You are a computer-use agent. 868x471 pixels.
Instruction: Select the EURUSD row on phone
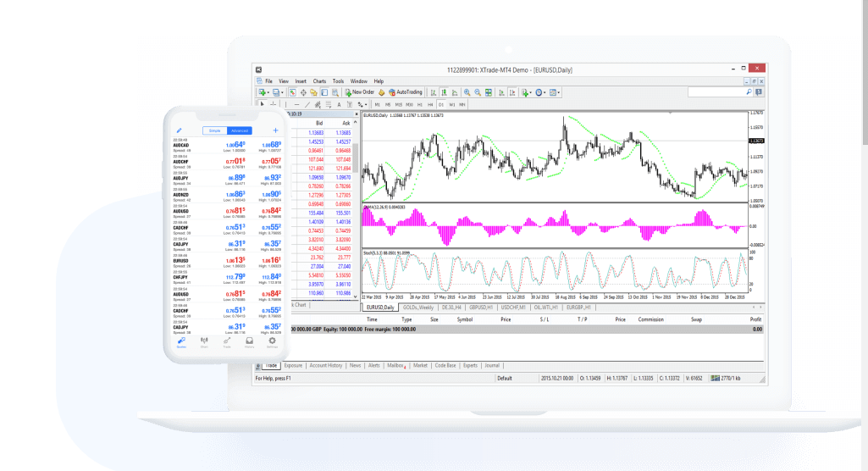[228, 261]
